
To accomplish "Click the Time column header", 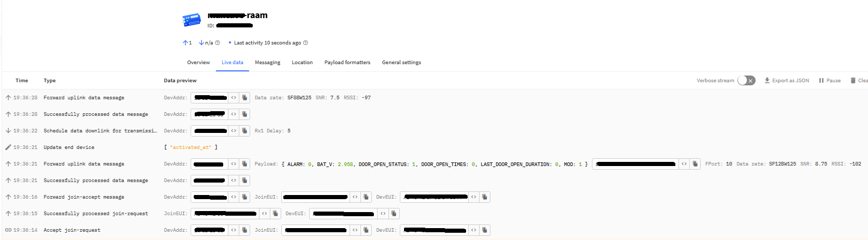I will pyautogui.click(x=22, y=81).
